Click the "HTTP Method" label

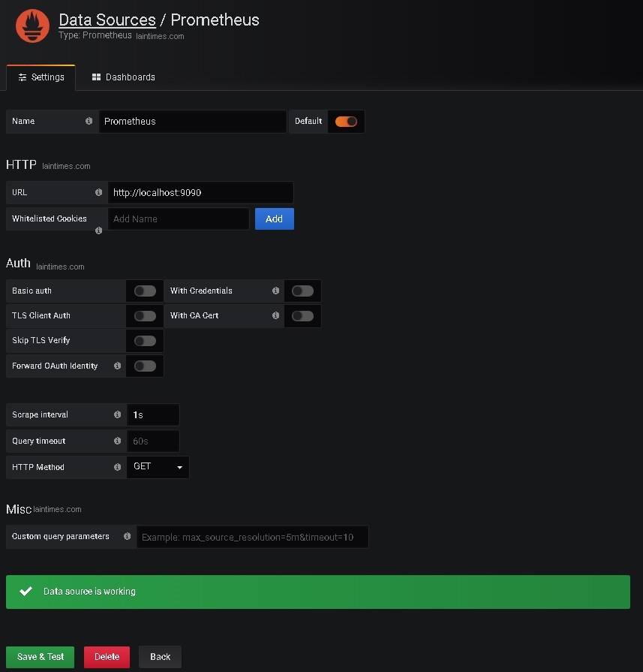pyautogui.click(x=38, y=467)
